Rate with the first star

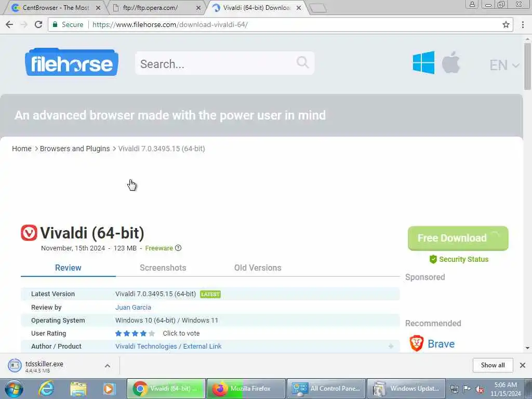point(118,334)
